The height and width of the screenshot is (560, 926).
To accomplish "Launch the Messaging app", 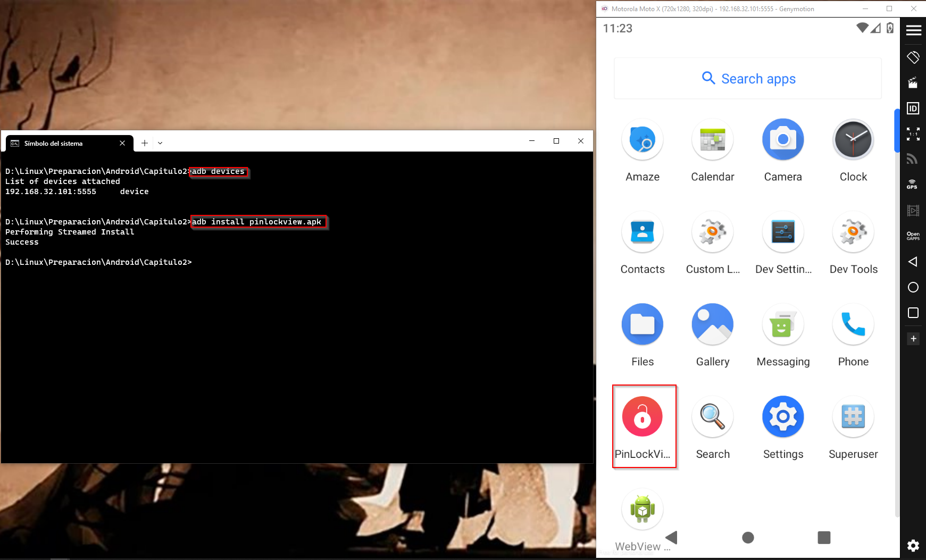I will (x=783, y=324).
